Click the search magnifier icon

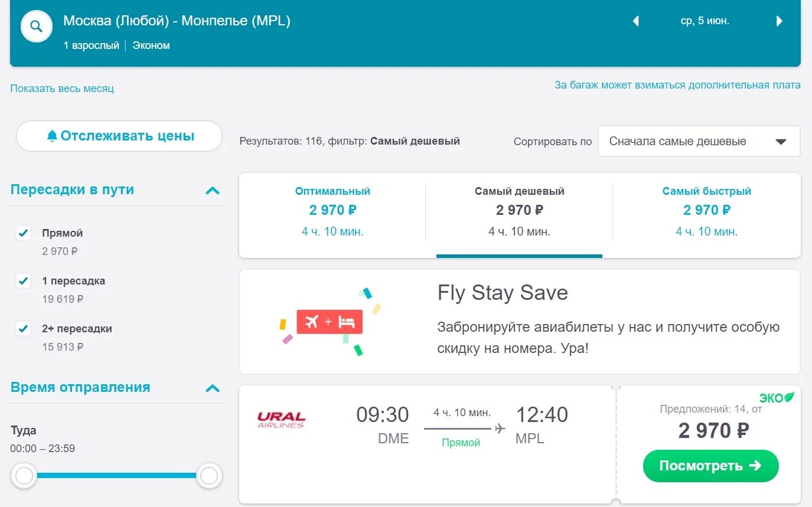[37, 27]
